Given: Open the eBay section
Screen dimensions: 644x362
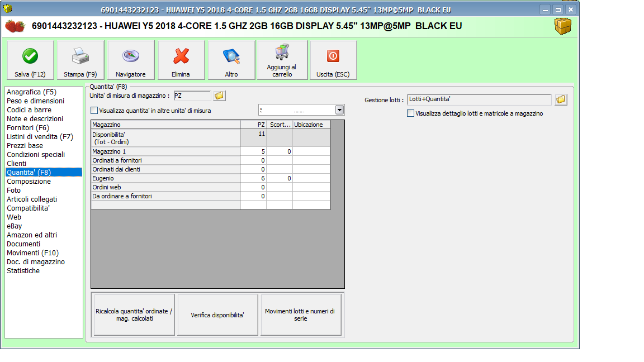Looking at the screenshot, I should pyautogui.click(x=15, y=226).
